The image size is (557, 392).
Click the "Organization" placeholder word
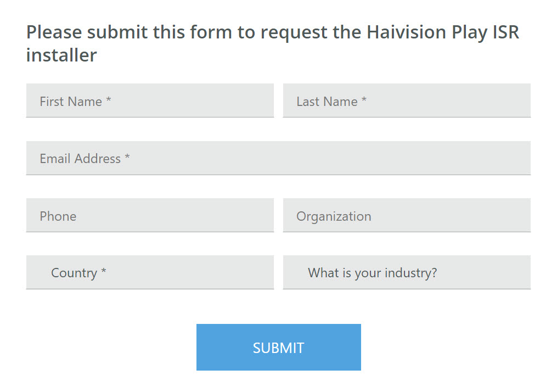[x=334, y=216]
